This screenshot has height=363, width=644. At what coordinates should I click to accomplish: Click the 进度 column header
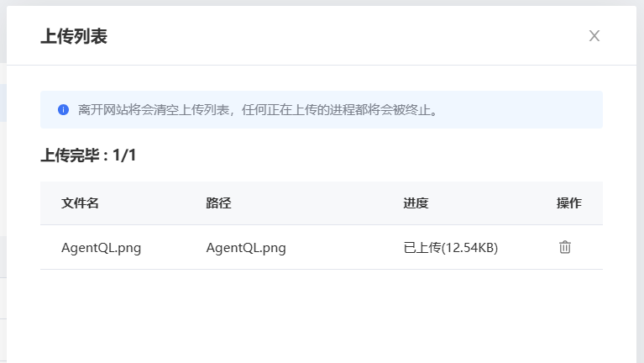416,203
